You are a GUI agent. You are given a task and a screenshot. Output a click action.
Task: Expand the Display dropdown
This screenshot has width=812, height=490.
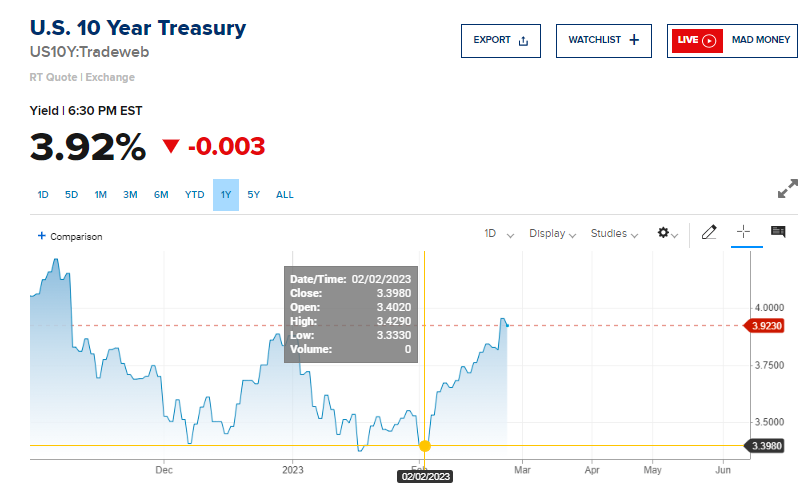pos(553,233)
